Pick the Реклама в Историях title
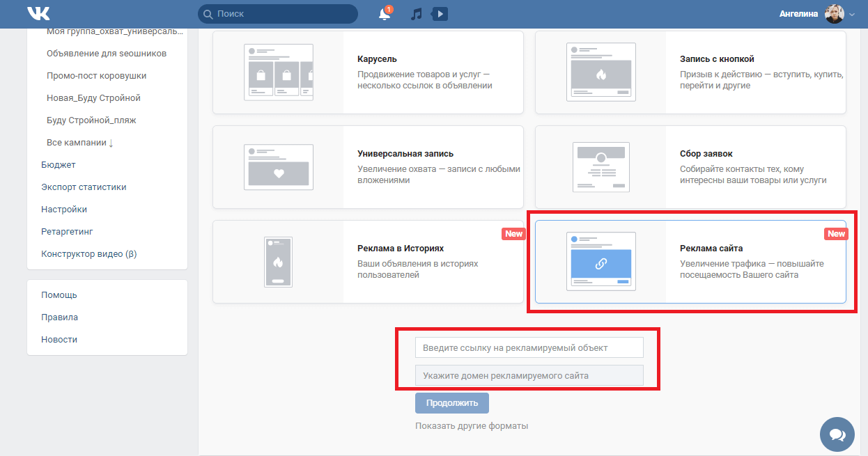The width and height of the screenshot is (868, 456). (401, 249)
